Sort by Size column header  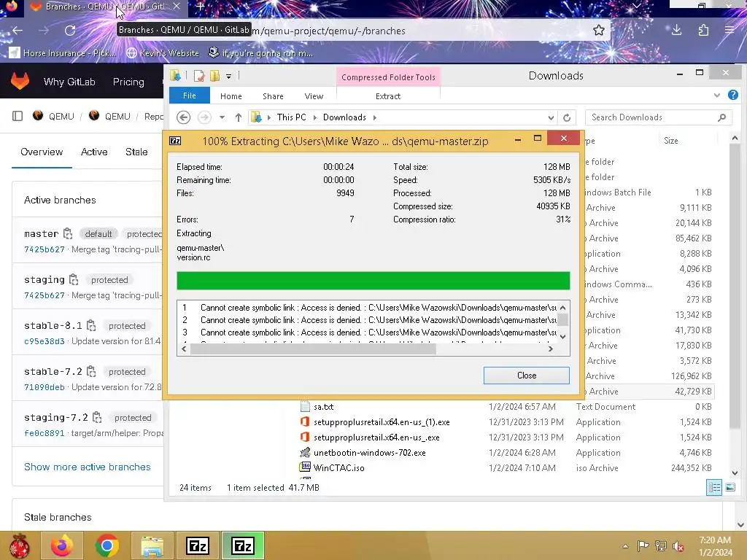coord(671,141)
